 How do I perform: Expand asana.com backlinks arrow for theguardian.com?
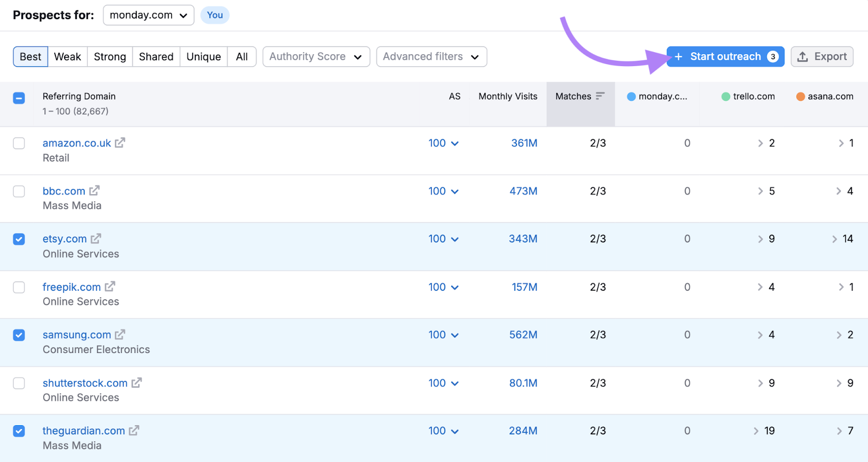coord(839,431)
